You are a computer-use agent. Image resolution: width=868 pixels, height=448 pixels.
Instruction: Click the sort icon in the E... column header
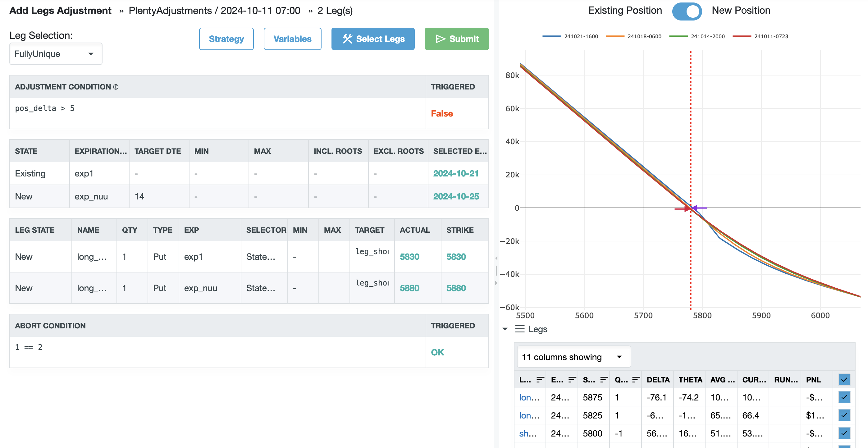572,380
